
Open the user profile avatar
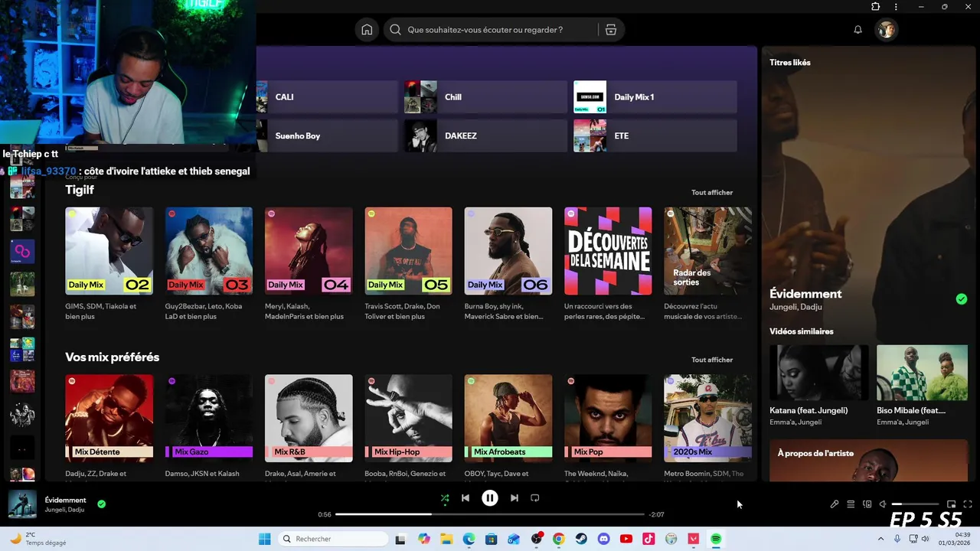point(886,30)
